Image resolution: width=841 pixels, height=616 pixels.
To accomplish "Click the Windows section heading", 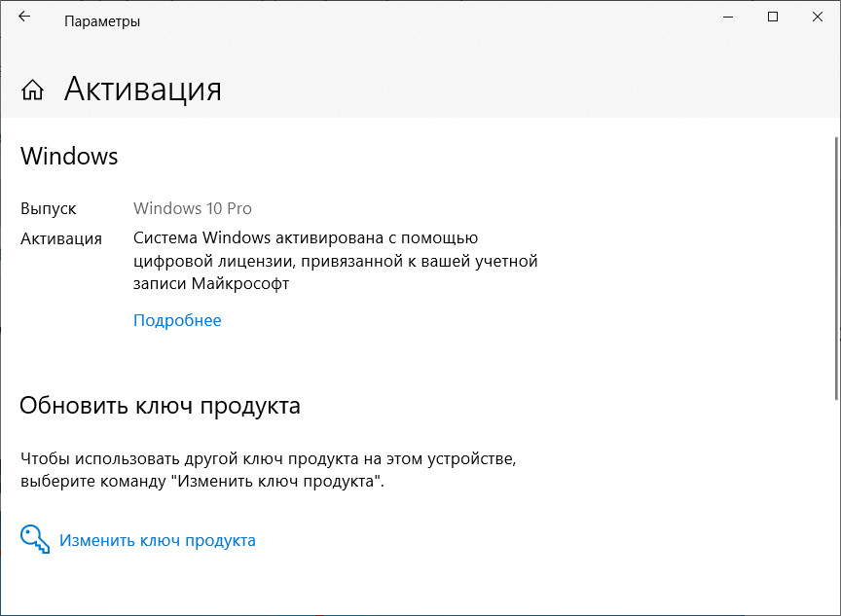I will [x=69, y=156].
